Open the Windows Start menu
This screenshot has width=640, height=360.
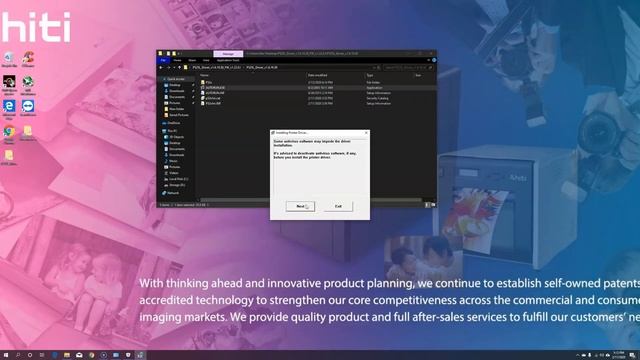tap(6, 355)
